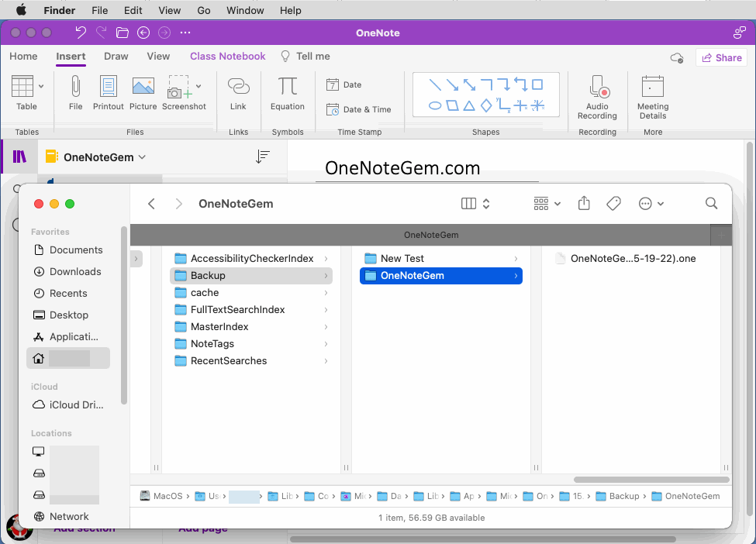Open Downloads in Finder sidebar
Screen dimensions: 756x544
[67, 272]
